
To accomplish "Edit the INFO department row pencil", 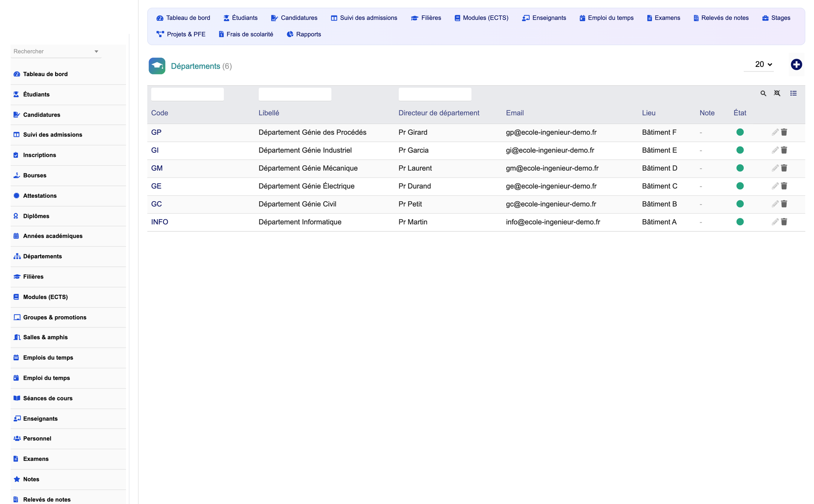I will (775, 222).
